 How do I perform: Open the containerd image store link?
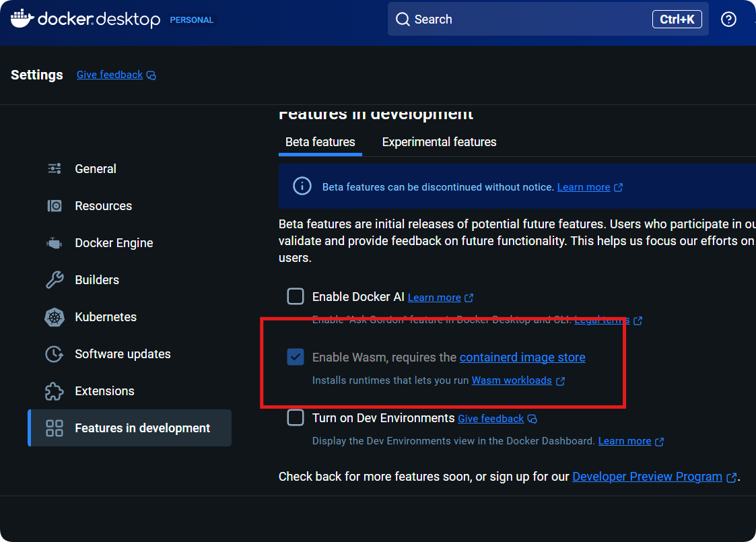coord(522,358)
